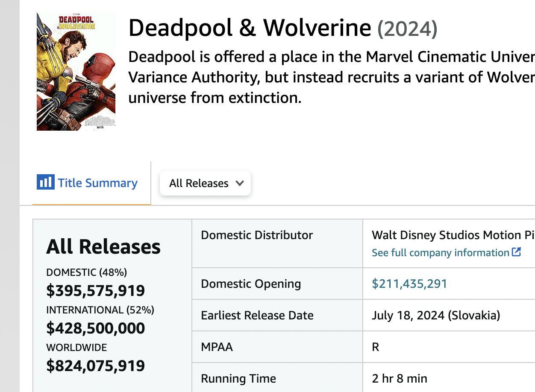535x392 pixels.
Task: Click the 2 hr 8 min running time value
Action: click(x=400, y=378)
